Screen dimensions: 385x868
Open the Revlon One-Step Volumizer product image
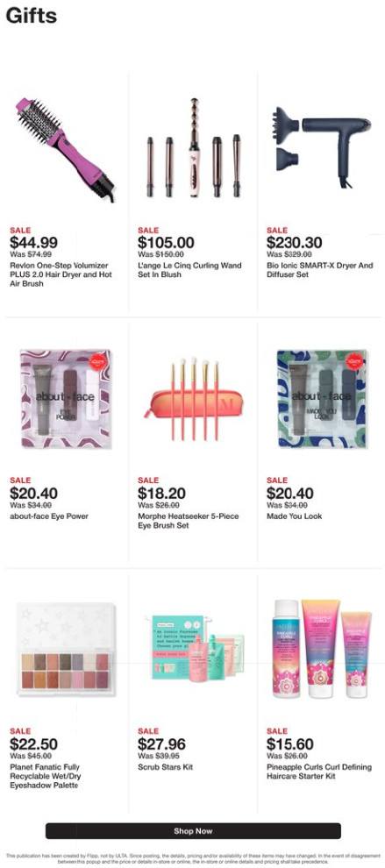65,149
